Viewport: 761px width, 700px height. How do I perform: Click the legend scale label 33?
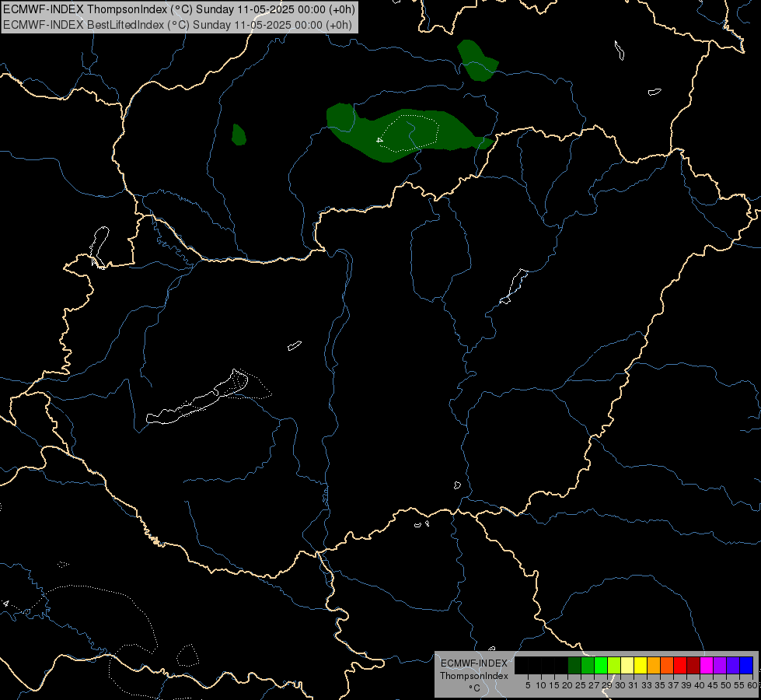tap(647, 685)
